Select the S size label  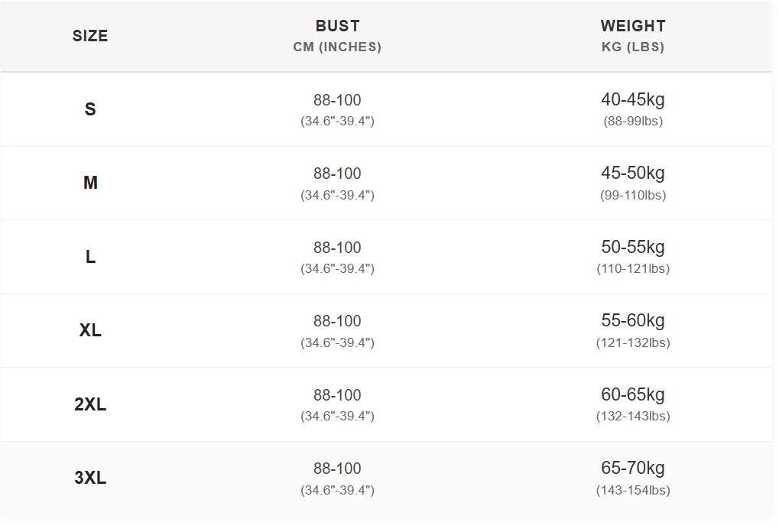[x=90, y=109]
